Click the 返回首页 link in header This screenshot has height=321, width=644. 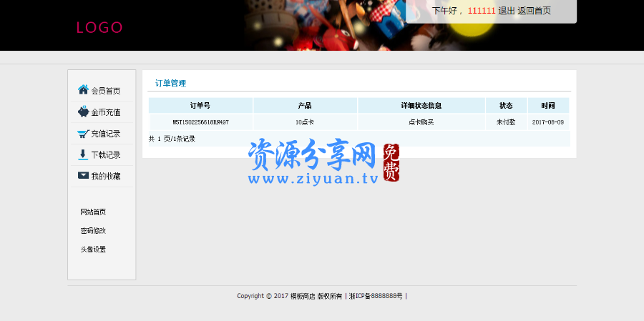tap(534, 11)
